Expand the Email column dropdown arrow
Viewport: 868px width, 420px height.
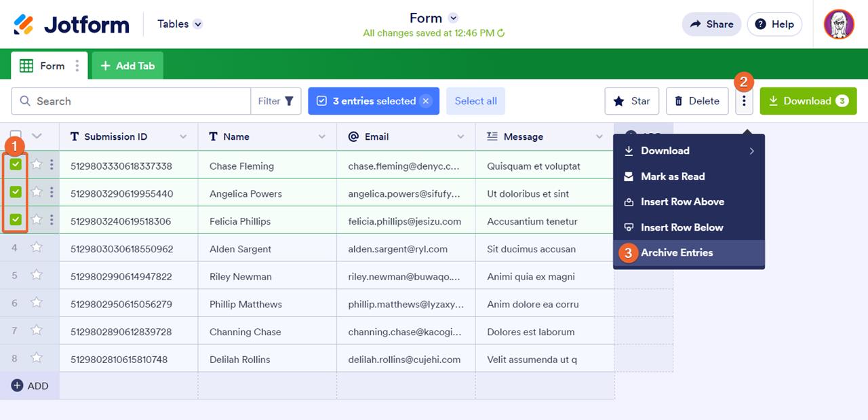coord(461,136)
